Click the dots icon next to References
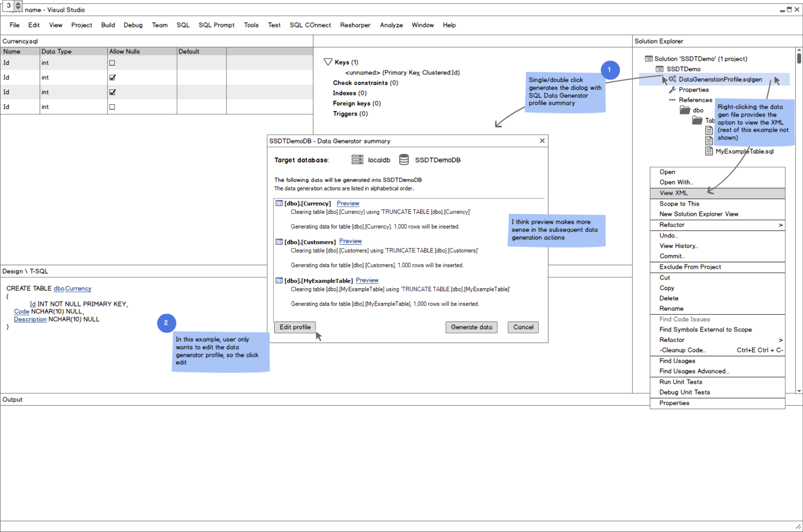The width and height of the screenshot is (803, 532). (x=672, y=100)
